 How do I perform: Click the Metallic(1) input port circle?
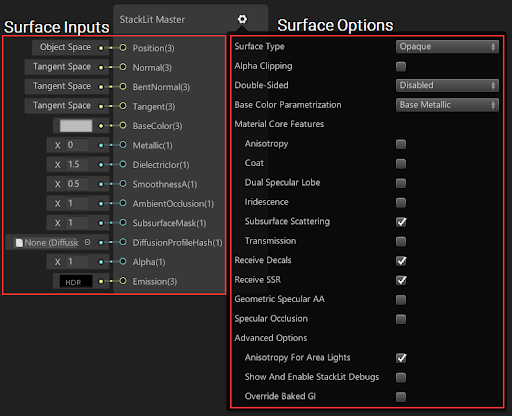(x=123, y=145)
